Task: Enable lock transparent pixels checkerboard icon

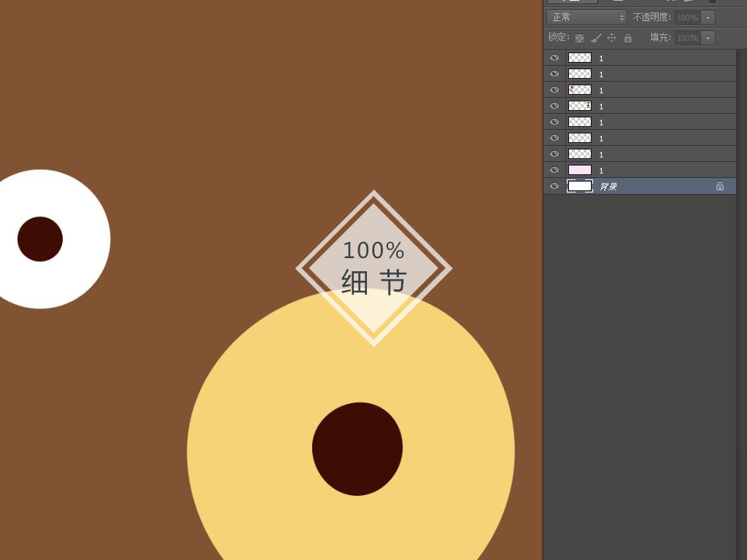Action: [x=579, y=38]
